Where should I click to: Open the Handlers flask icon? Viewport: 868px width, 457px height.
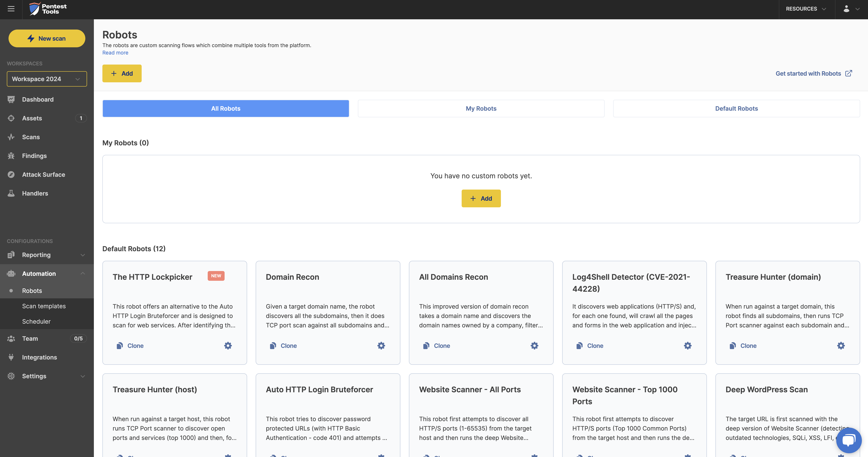pyautogui.click(x=11, y=193)
